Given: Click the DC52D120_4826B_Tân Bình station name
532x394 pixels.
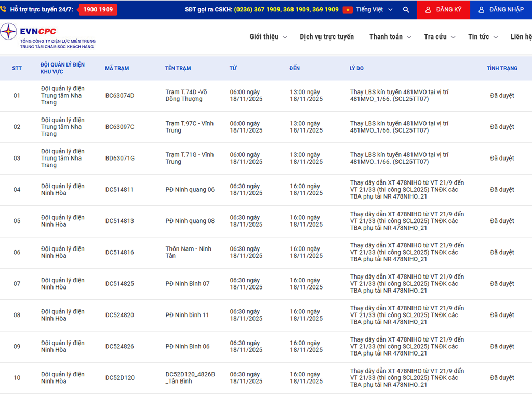Looking at the screenshot, I should pyautogui.click(x=190, y=378).
